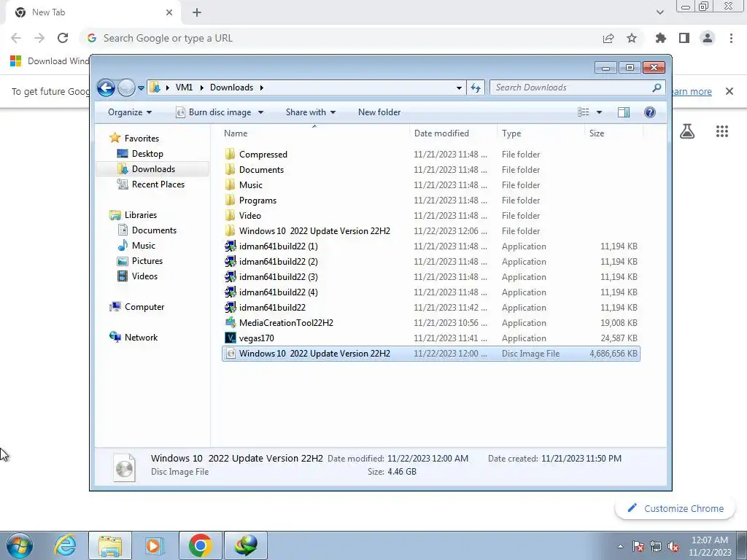
Task: Open the Music library in sidebar
Action: pos(143,246)
